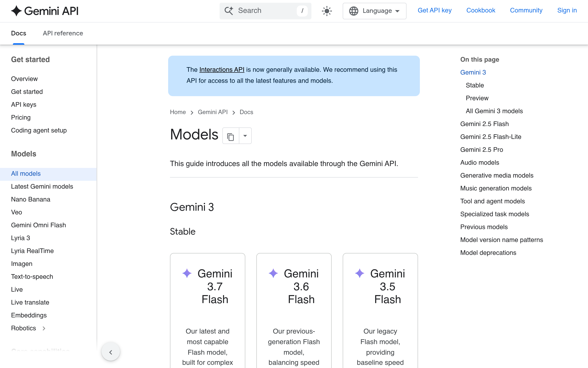Click the Gemini API logo
Viewport: 588px width, 368px height.
45,11
